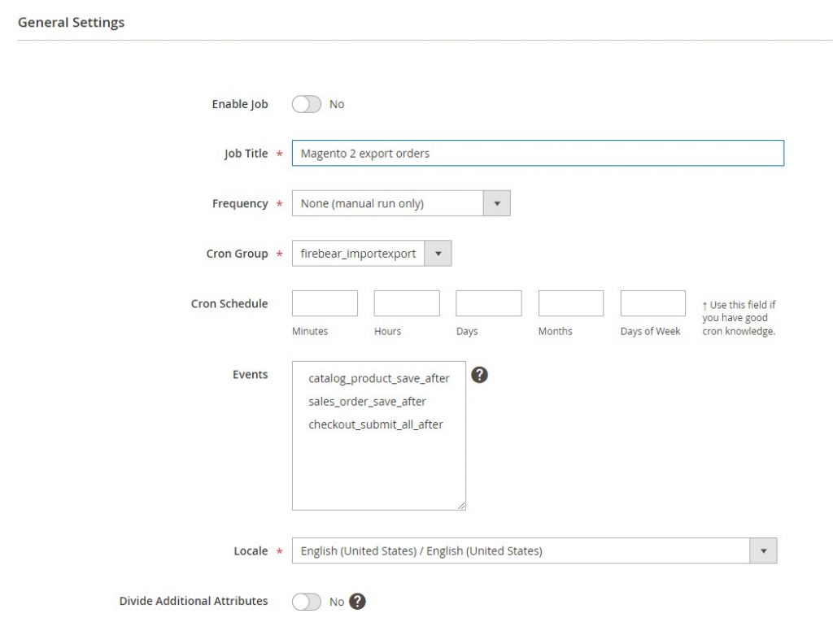This screenshot has width=833, height=644.
Task: Focus the cron Minutes input box
Action: point(325,303)
